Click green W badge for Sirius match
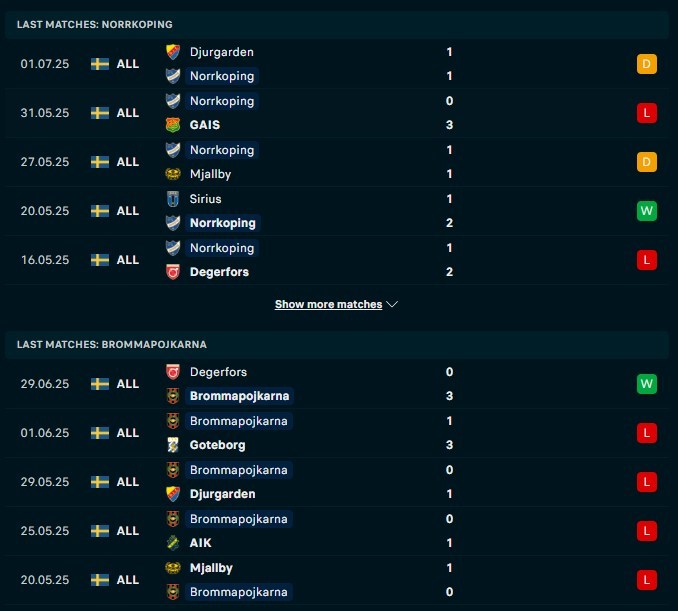 click(x=646, y=211)
